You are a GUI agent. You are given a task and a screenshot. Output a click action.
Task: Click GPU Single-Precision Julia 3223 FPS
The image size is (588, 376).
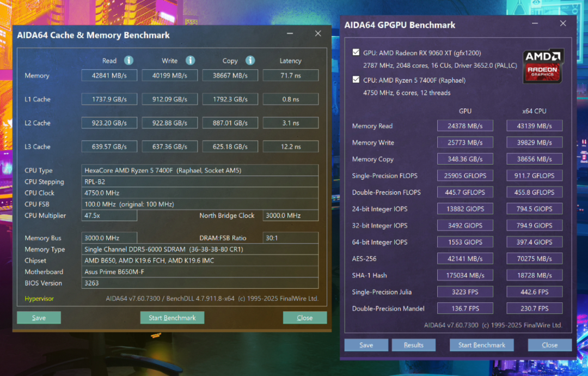click(x=465, y=292)
